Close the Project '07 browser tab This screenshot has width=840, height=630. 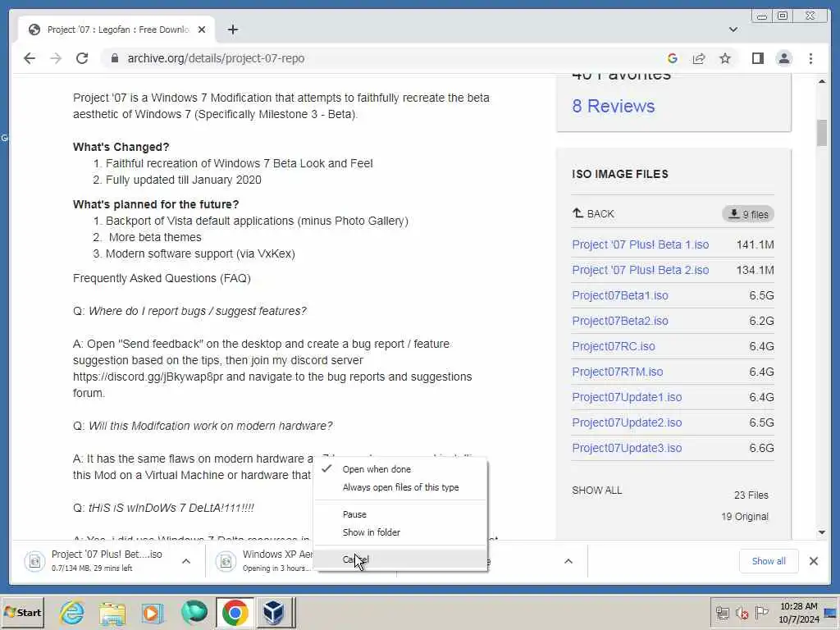tap(202, 30)
